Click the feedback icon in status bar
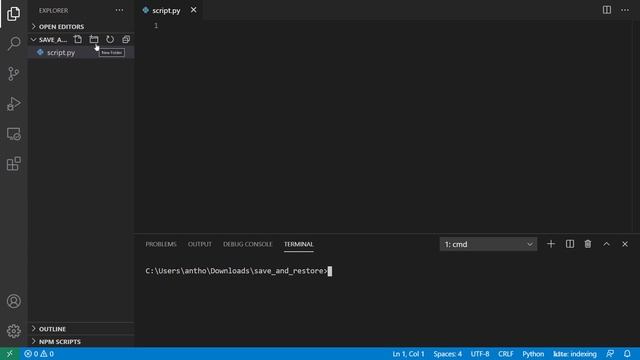The width and height of the screenshot is (640, 360). (x=610, y=353)
